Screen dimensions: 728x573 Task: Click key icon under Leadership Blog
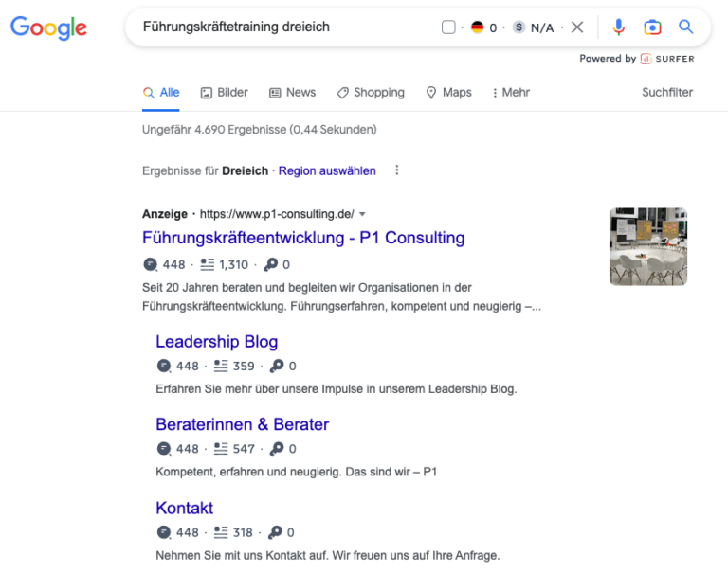(277, 366)
